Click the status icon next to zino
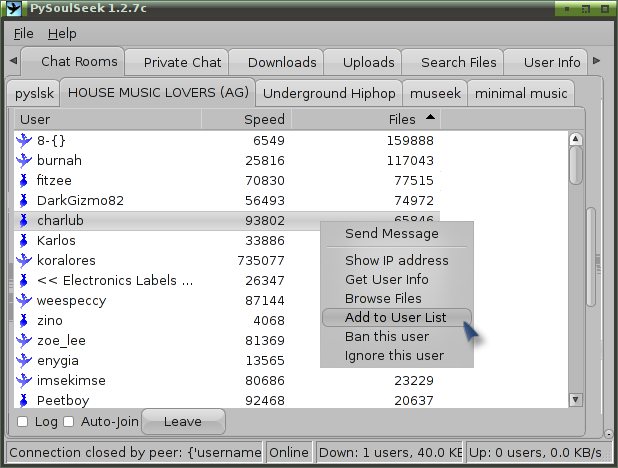Screen dimensions: 618x468 tap(24, 321)
